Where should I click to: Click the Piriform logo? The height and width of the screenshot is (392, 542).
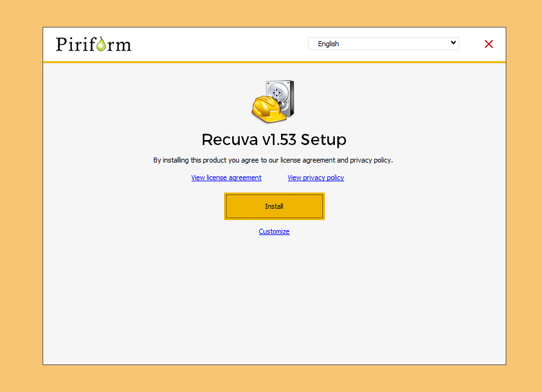pos(94,44)
